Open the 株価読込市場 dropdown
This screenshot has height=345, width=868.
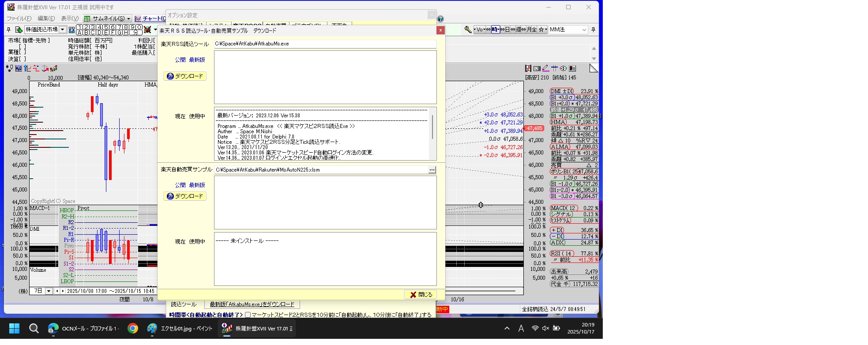(x=63, y=30)
